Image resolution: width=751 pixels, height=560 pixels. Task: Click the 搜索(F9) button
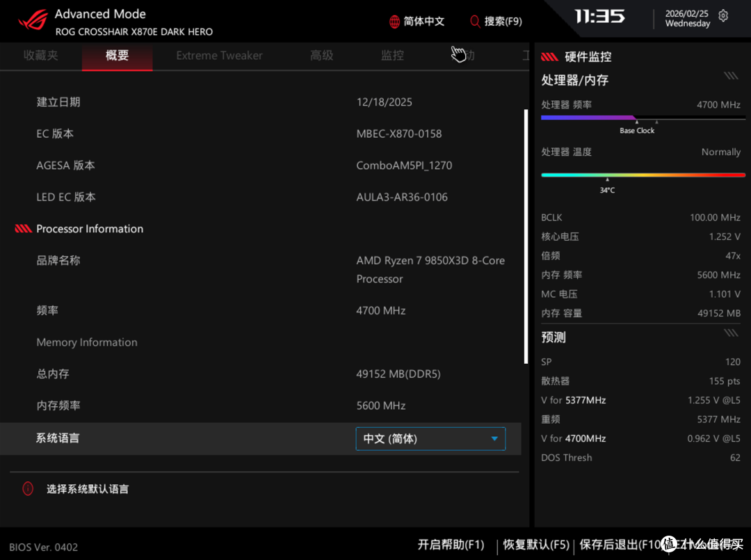(x=496, y=22)
